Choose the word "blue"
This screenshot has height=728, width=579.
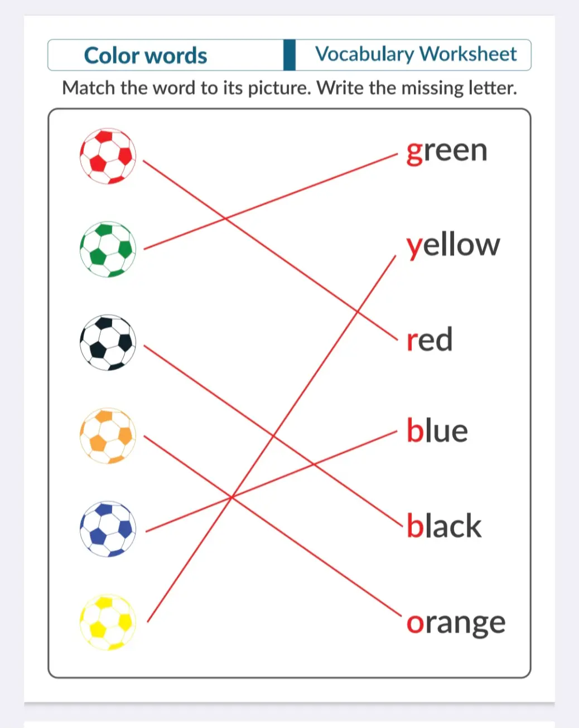point(437,431)
